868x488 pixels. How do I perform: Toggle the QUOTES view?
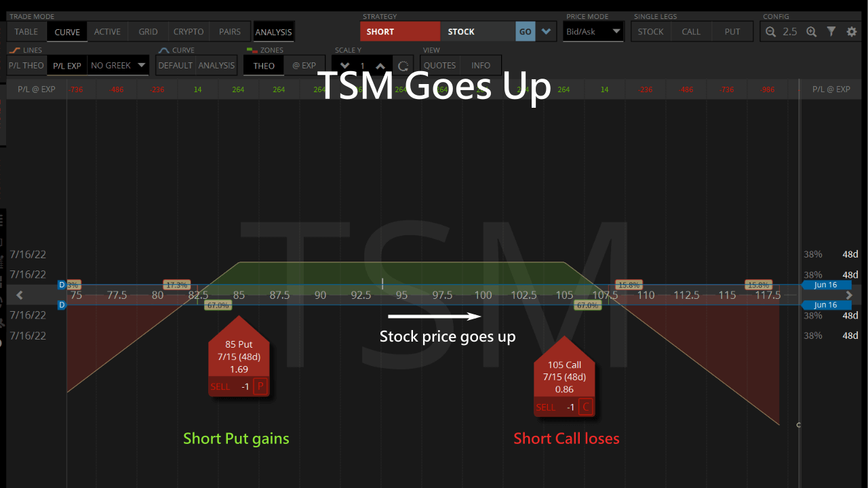click(439, 66)
